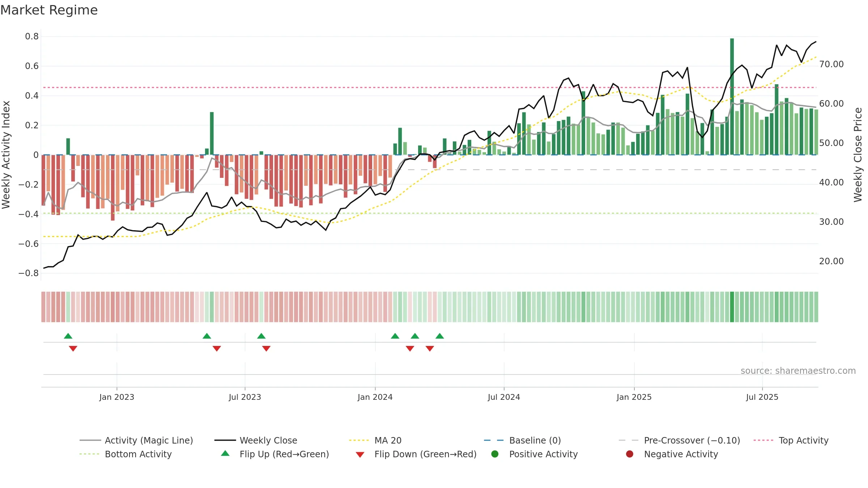Click the tall green bar in mid-2023
The width and height of the screenshot is (868, 488).
click(212, 133)
